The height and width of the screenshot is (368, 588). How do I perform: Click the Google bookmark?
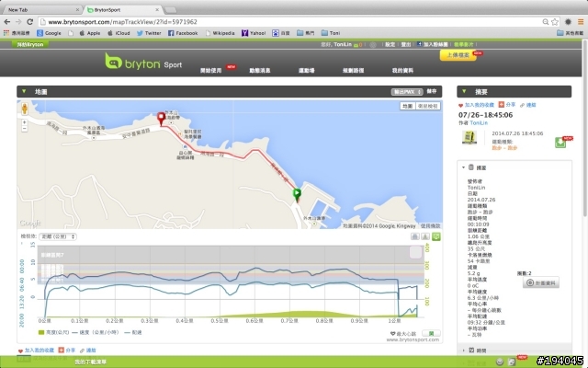click(49, 33)
